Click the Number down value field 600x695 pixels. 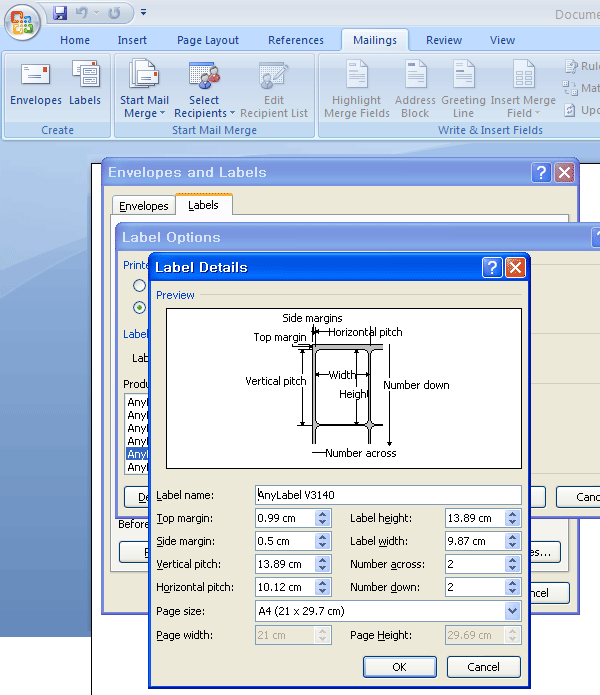coord(475,587)
